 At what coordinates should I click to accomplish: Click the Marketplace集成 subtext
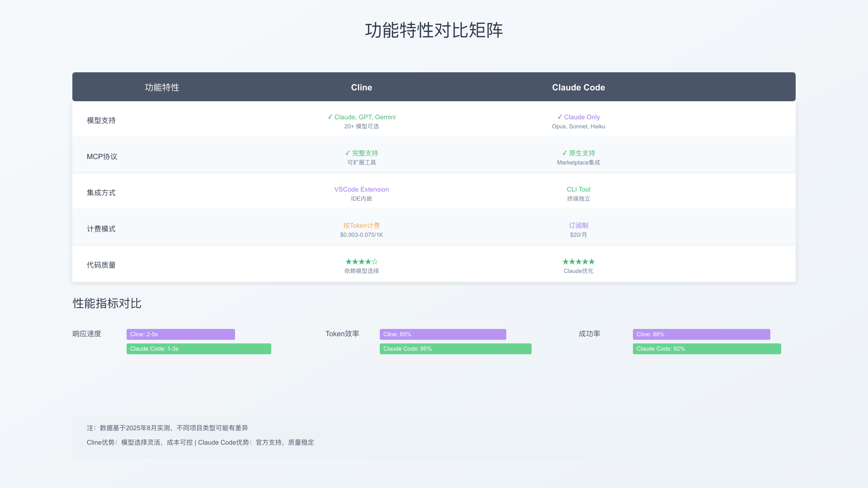[x=579, y=163]
